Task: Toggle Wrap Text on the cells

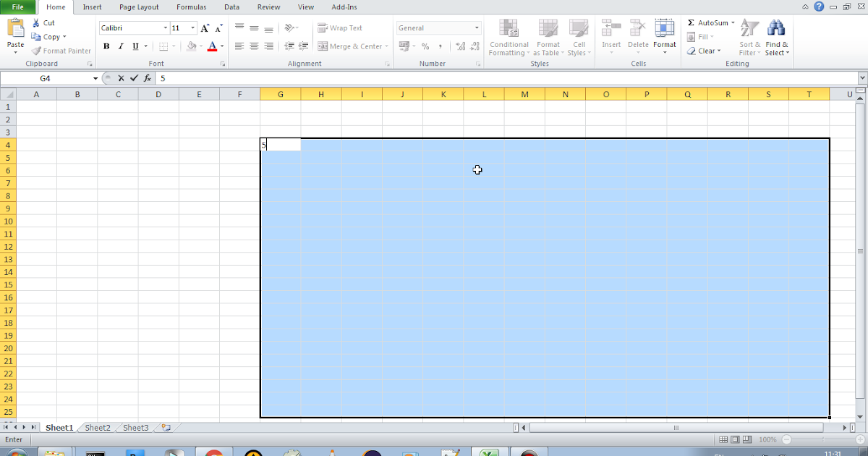Action: (344, 28)
